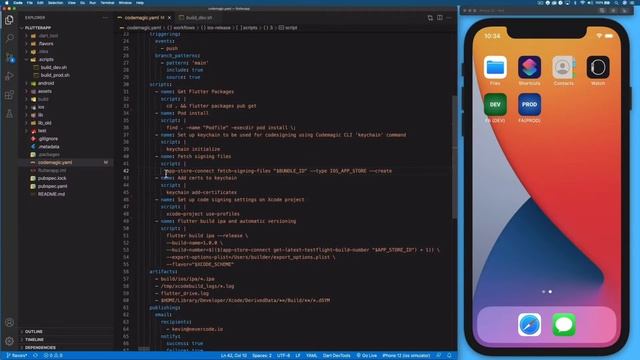640x360 pixels.
Task: Close the codemagic.yaml tab
Action: 169,18
